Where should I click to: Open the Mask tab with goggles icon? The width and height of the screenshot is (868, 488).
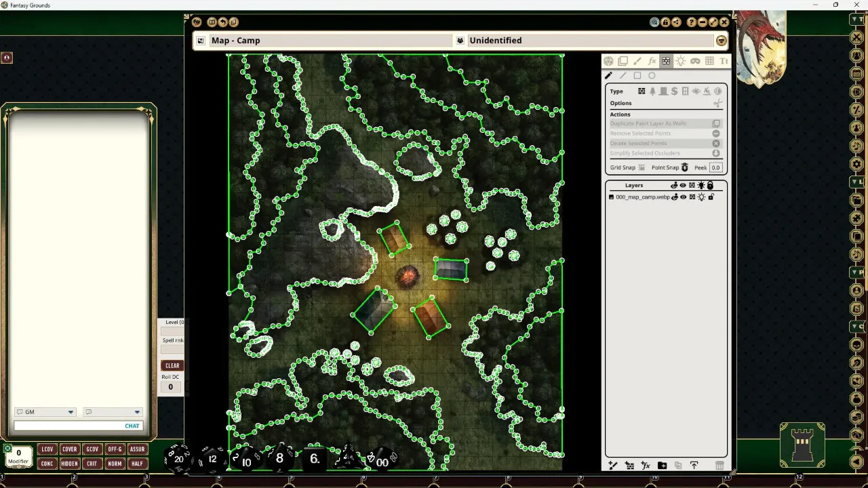coord(695,61)
